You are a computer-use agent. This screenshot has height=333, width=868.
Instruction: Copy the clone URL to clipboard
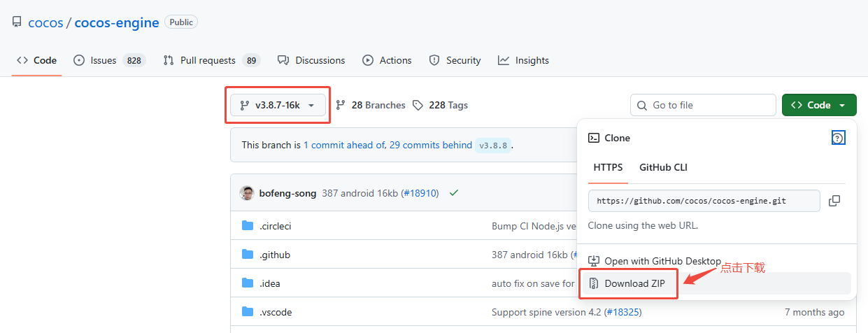(834, 201)
